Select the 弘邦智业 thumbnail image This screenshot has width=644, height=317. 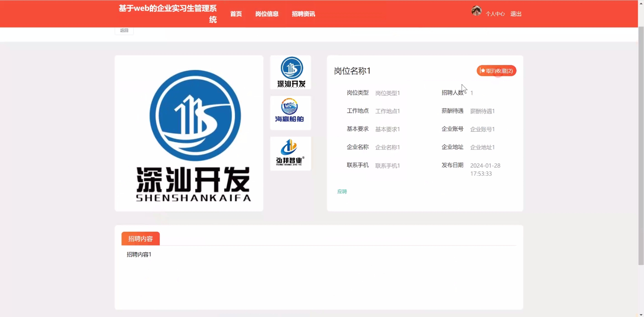point(290,154)
